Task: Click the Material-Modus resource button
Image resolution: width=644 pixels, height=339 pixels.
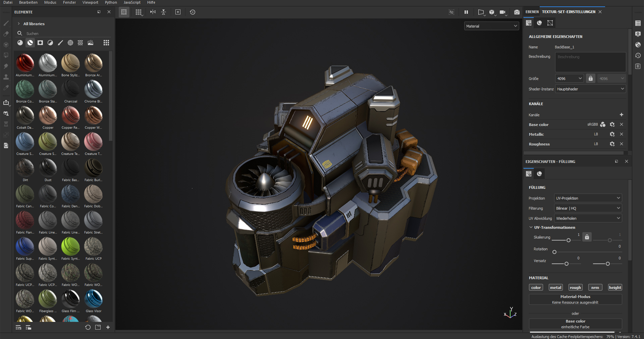Action: [575, 299]
